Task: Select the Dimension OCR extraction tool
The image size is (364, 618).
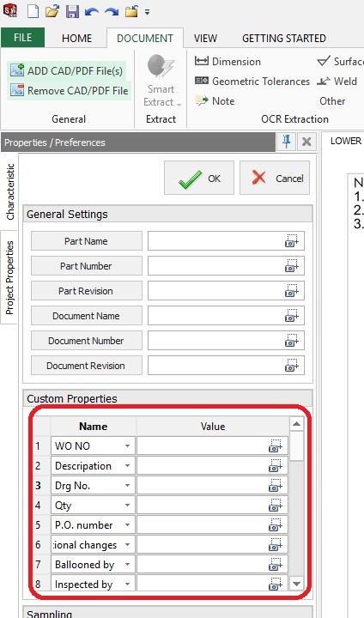Action: 227,62
